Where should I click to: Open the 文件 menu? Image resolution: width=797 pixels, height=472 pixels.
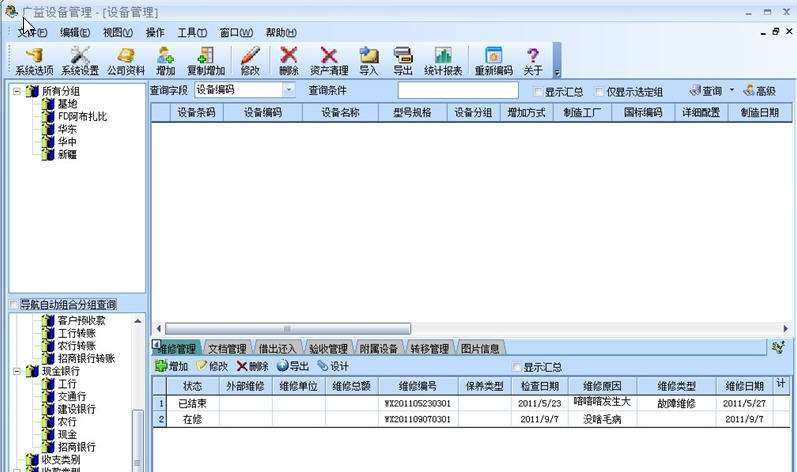click(32, 33)
